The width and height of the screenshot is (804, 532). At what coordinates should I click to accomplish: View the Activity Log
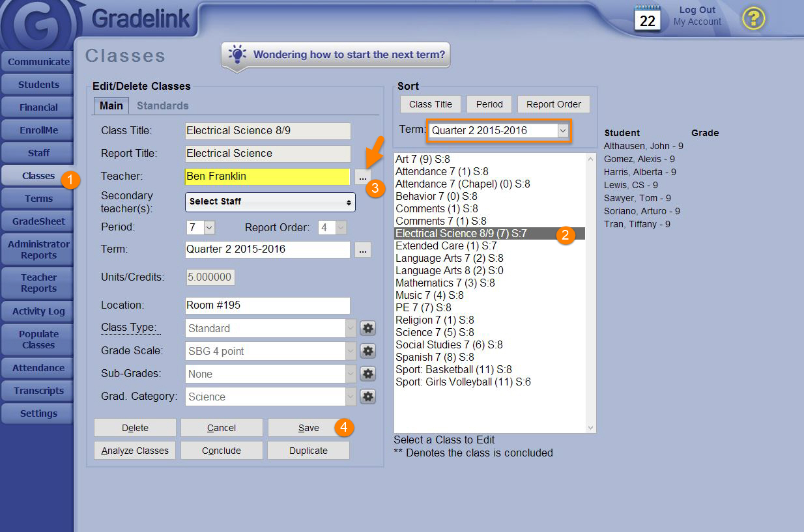tap(38, 311)
